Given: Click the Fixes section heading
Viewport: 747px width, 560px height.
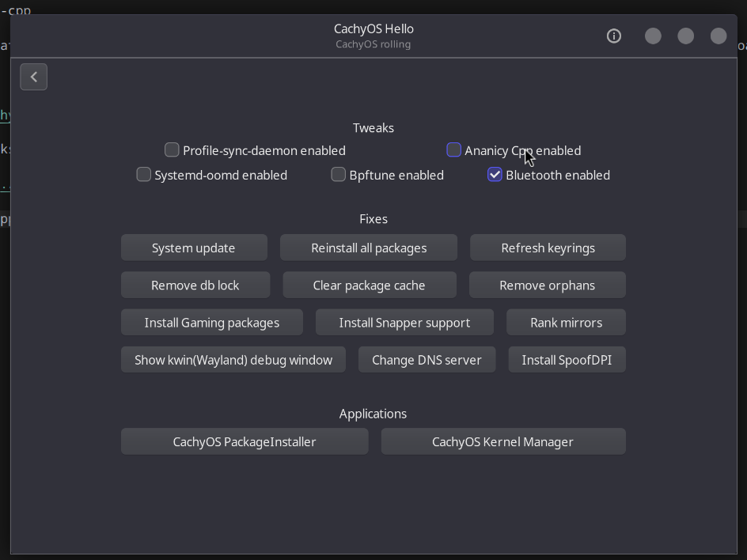Looking at the screenshot, I should pos(373,218).
